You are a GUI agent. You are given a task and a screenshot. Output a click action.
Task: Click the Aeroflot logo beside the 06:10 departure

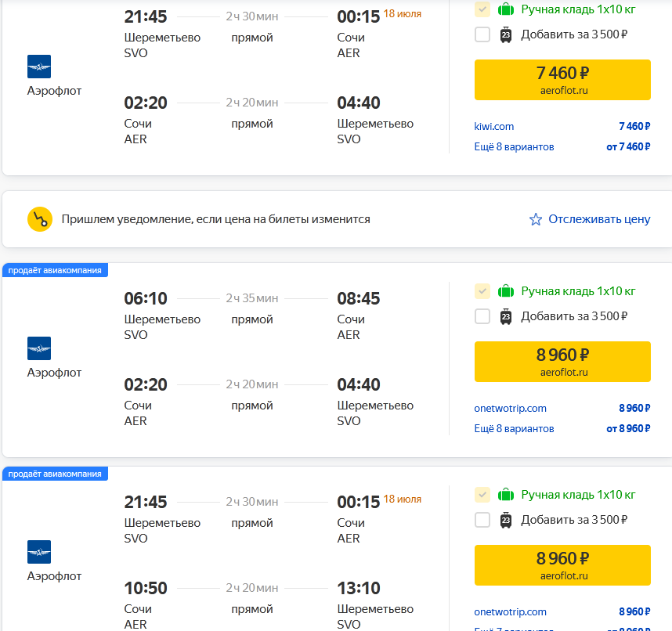click(x=39, y=348)
